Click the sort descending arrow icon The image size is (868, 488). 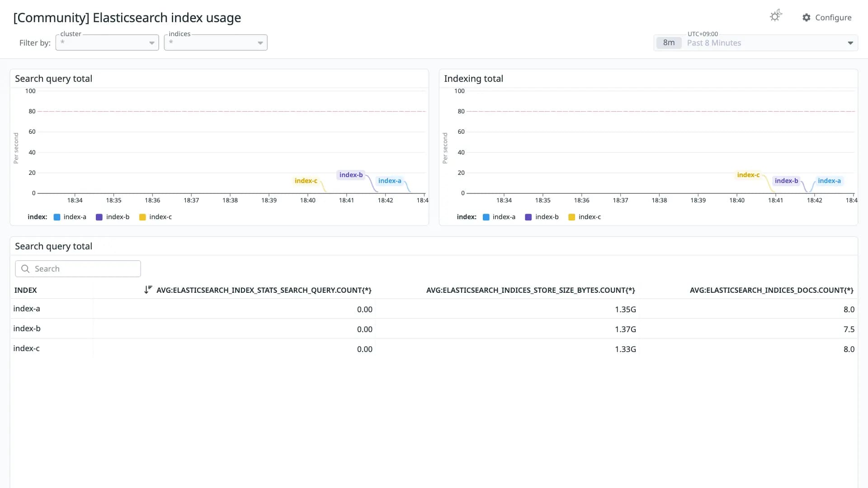click(x=148, y=290)
